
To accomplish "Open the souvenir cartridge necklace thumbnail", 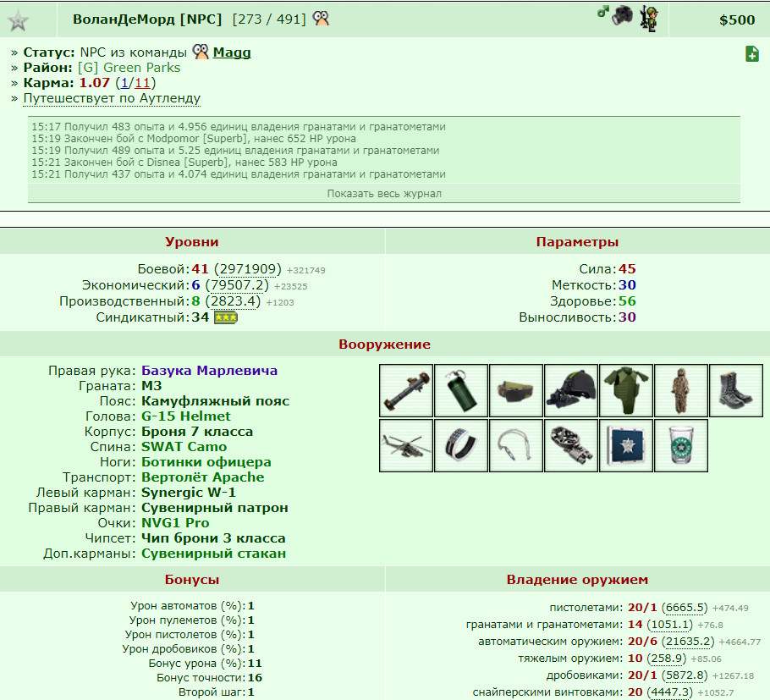I will pyautogui.click(x=516, y=445).
